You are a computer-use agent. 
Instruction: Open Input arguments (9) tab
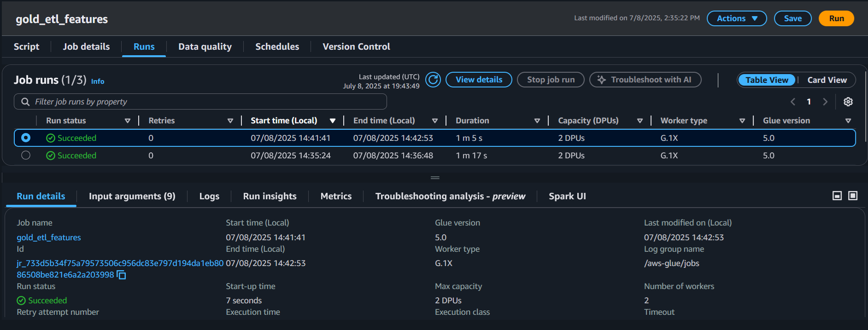coord(132,196)
